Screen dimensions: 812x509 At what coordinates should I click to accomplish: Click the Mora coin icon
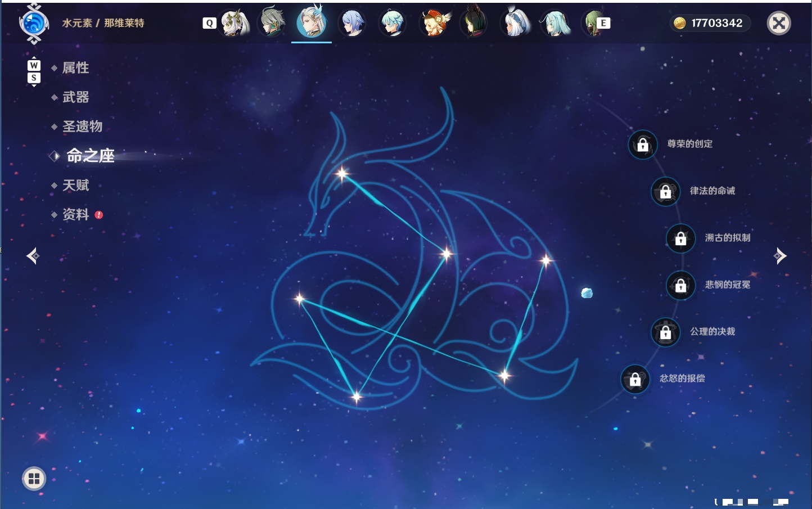[x=679, y=23]
